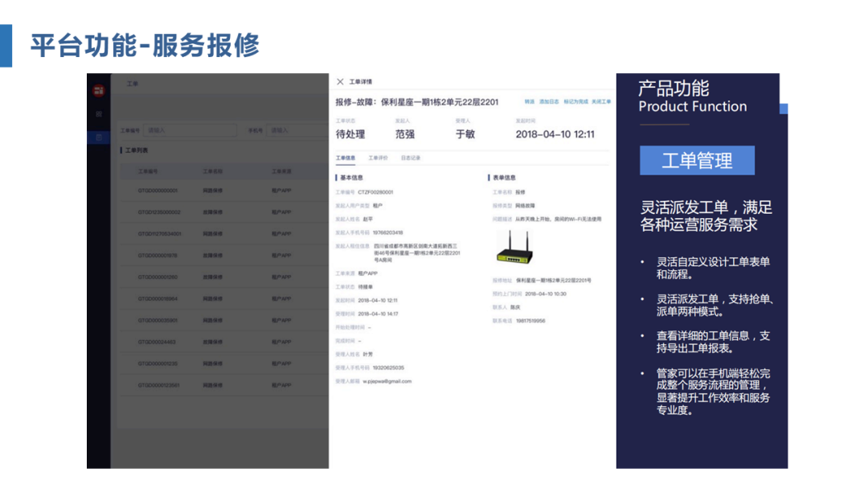The height and width of the screenshot is (489, 868).
Task: Switch to the 工单信息 tab
Action: (346, 158)
